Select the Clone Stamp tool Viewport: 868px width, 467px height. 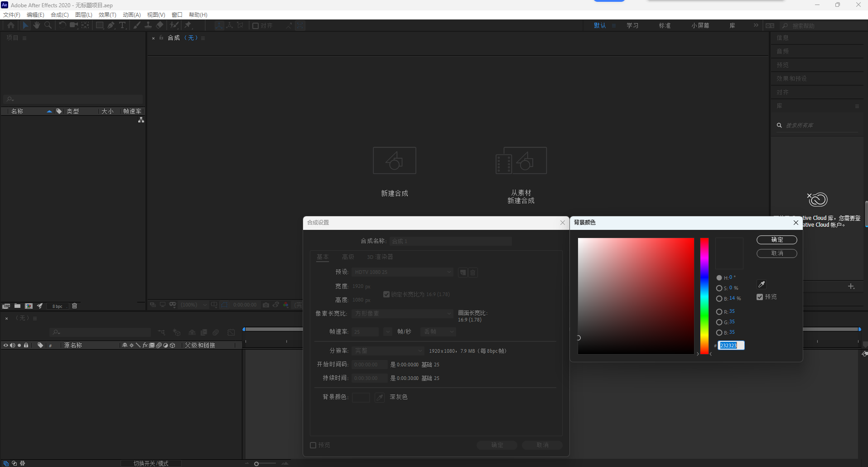(148, 25)
